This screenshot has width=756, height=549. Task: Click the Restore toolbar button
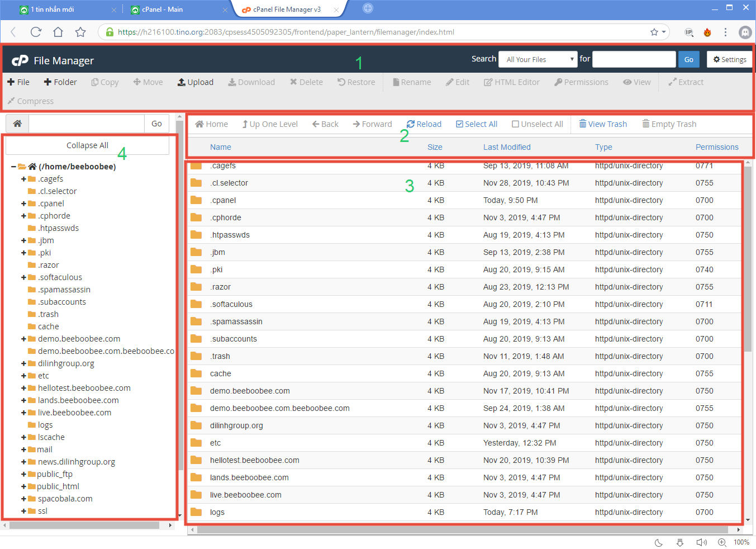[x=356, y=82]
